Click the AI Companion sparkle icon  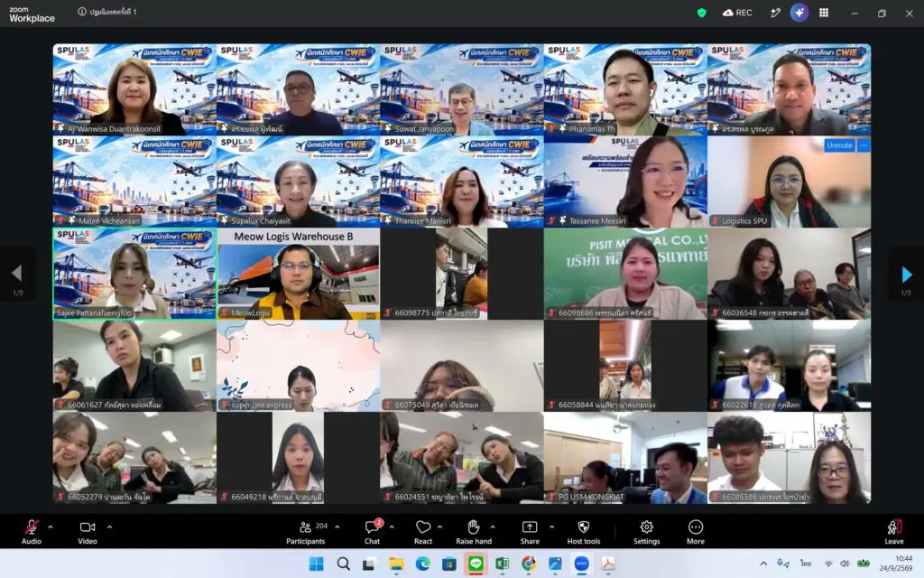(799, 13)
